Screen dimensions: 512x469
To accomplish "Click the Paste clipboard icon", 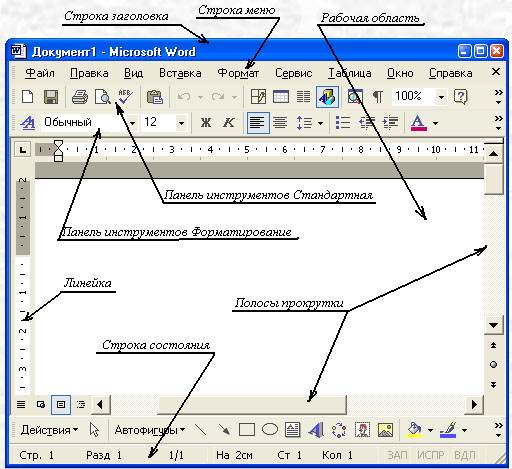I will pos(155,97).
